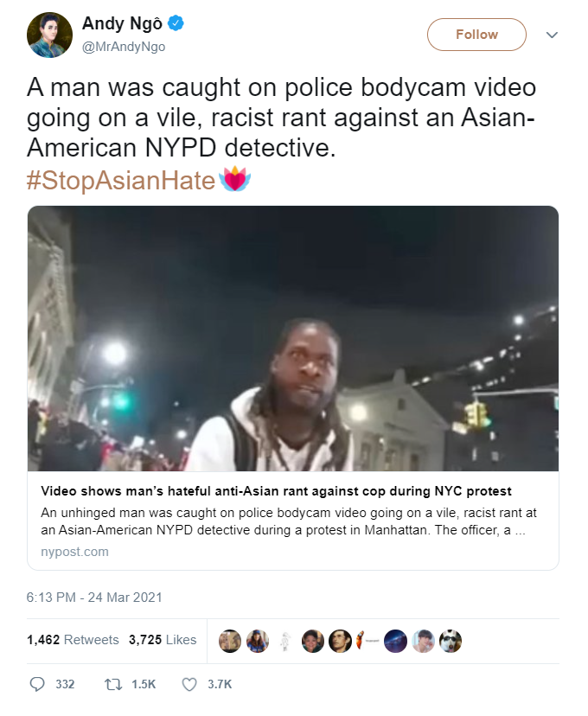View the 1,462 Retweets list
This screenshot has width=588, height=716.
click(73, 640)
